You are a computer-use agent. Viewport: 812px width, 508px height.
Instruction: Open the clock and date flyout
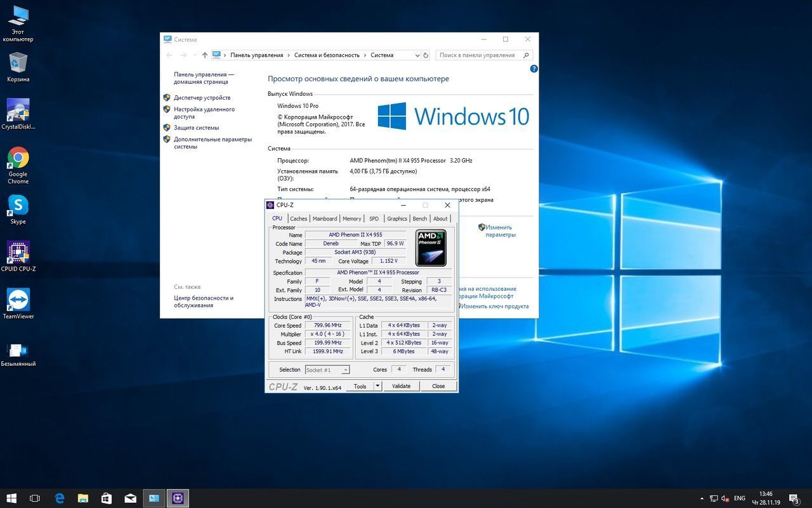[766, 498]
